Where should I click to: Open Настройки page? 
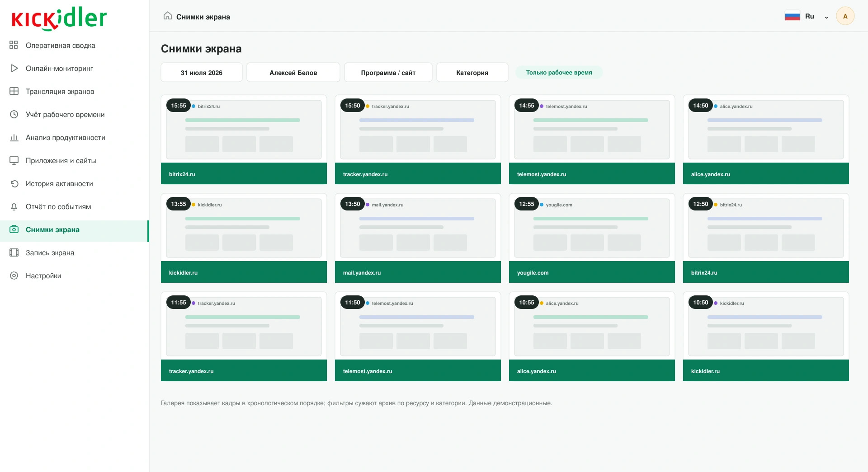(x=74, y=276)
